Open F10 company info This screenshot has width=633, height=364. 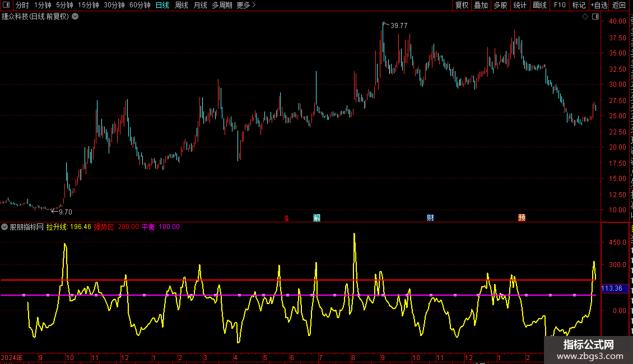(559, 5)
